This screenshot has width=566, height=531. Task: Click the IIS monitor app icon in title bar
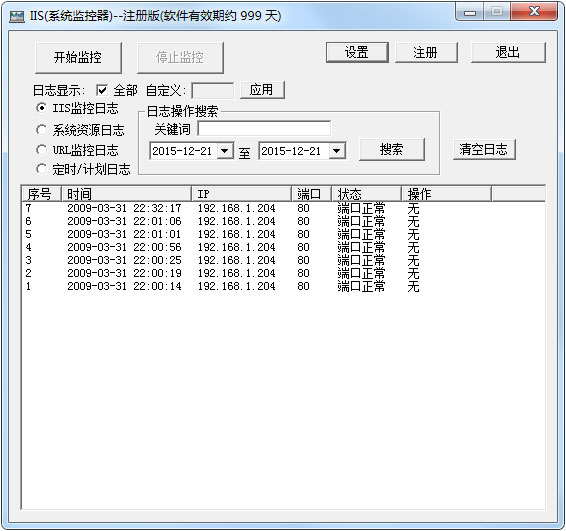(x=17, y=16)
